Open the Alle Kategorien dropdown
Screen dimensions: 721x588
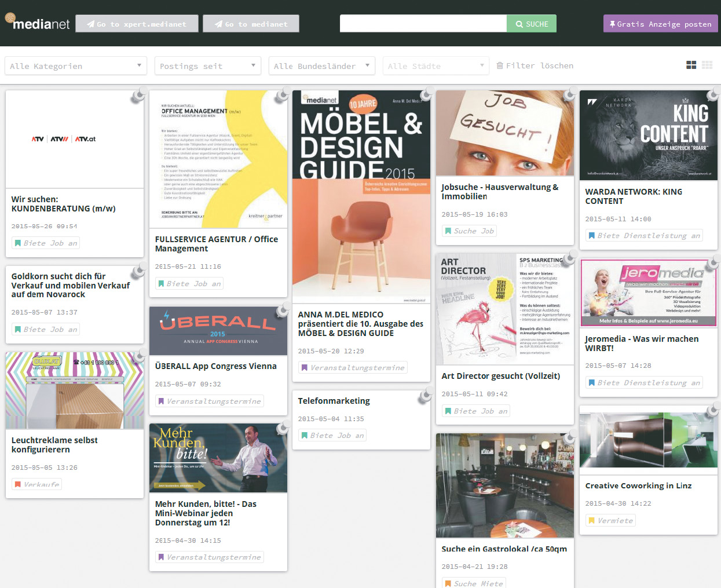[75, 65]
